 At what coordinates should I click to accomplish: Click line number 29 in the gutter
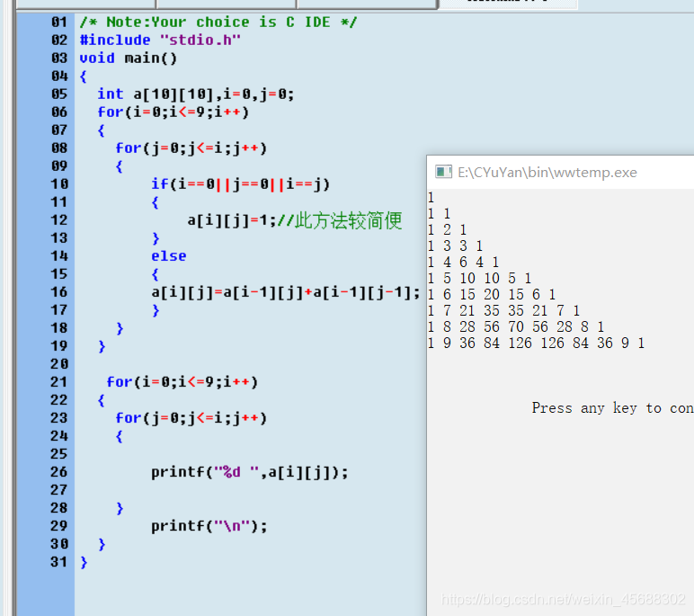click(59, 526)
